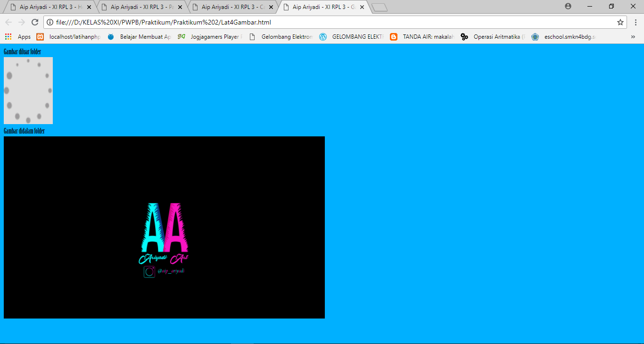Screen dimensions: 644x344
Task: Close the Aip Ariyadi - Pa tab
Action: pos(180,7)
